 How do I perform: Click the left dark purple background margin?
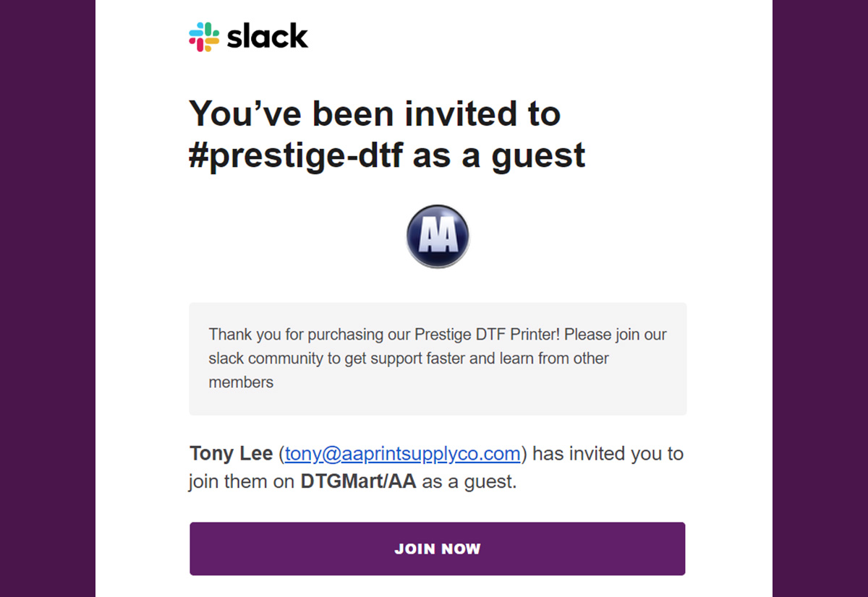pyautogui.click(x=48, y=298)
